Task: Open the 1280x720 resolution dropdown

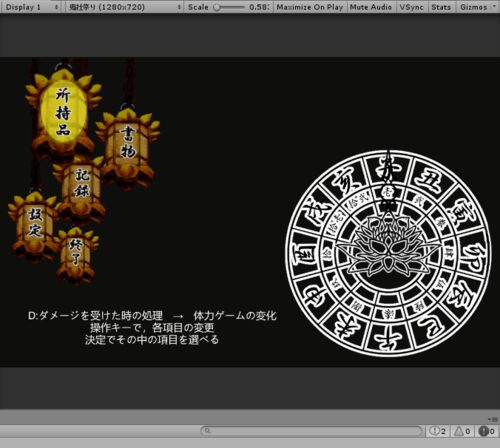Action: point(124,7)
